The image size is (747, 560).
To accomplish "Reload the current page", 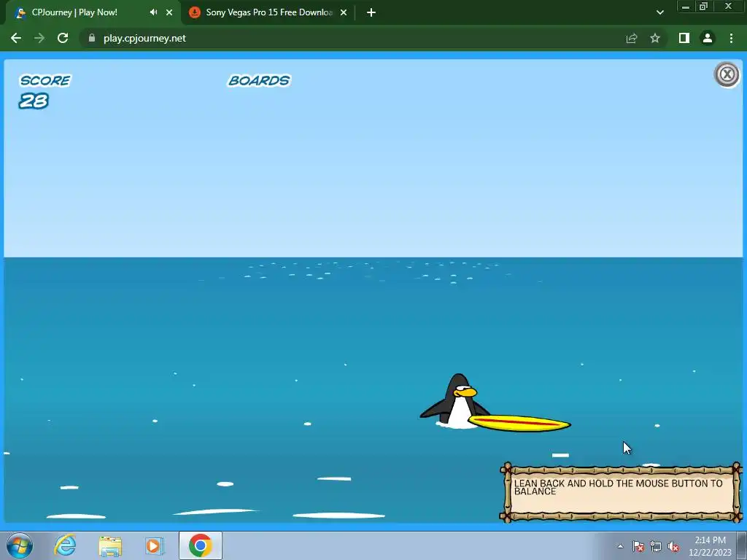I will [63, 38].
